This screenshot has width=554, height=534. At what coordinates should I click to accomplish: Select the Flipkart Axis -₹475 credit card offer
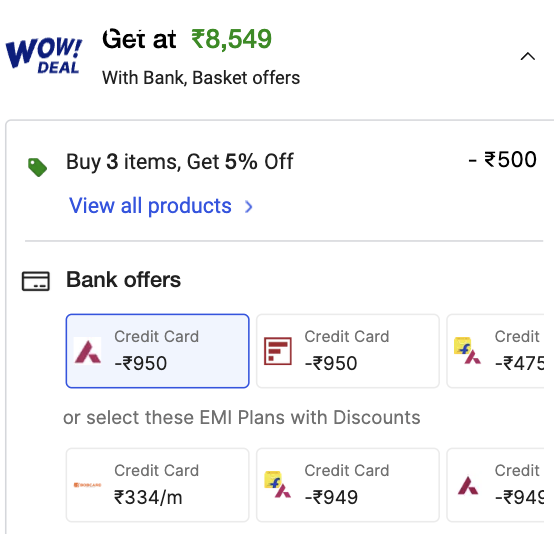point(495,351)
